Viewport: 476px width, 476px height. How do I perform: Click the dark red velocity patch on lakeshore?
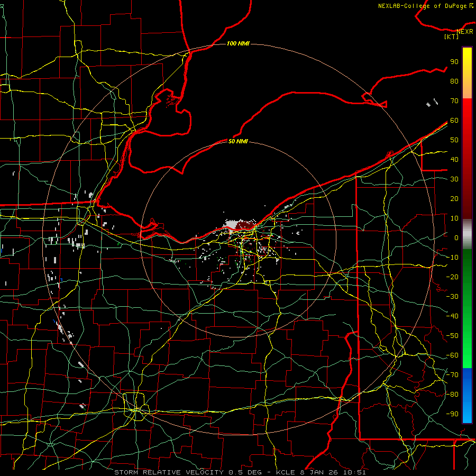[244, 225]
